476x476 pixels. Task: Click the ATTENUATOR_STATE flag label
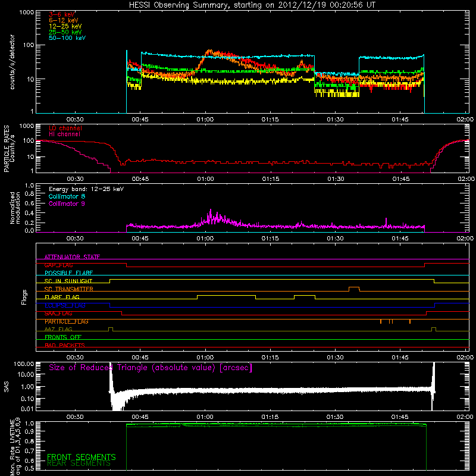pyautogui.click(x=72, y=257)
